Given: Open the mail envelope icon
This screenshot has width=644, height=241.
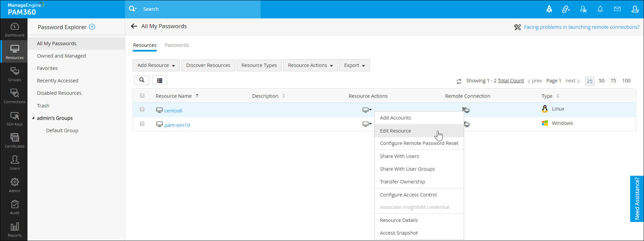Looking at the screenshot, I should click(617, 9).
